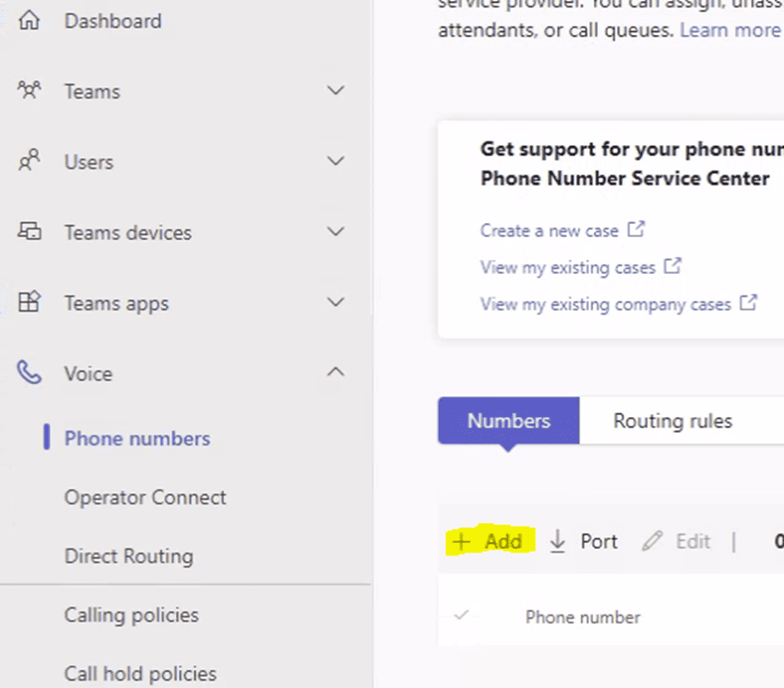This screenshot has width=784, height=688.
Task: Select the Numbers tab
Action: pyautogui.click(x=508, y=421)
